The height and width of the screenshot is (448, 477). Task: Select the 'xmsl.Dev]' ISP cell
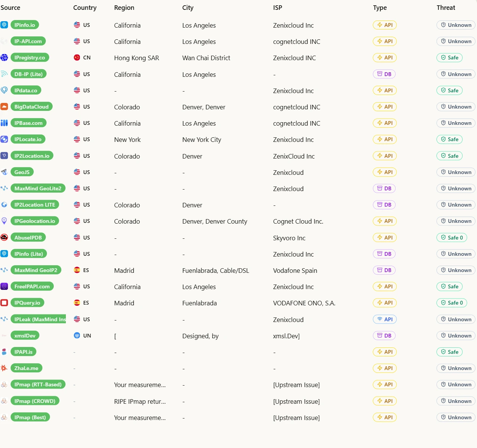click(x=286, y=336)
